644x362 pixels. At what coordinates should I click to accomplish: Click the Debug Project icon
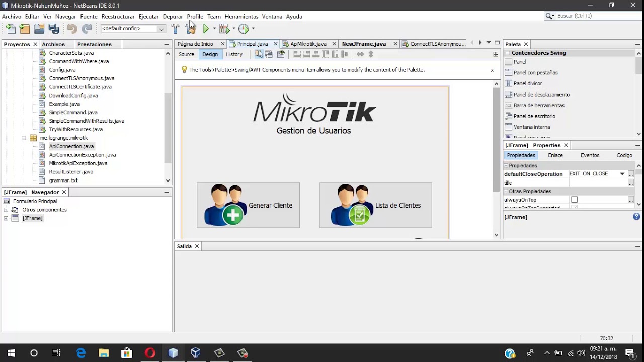pyautogui.click(x=224, y=29)
